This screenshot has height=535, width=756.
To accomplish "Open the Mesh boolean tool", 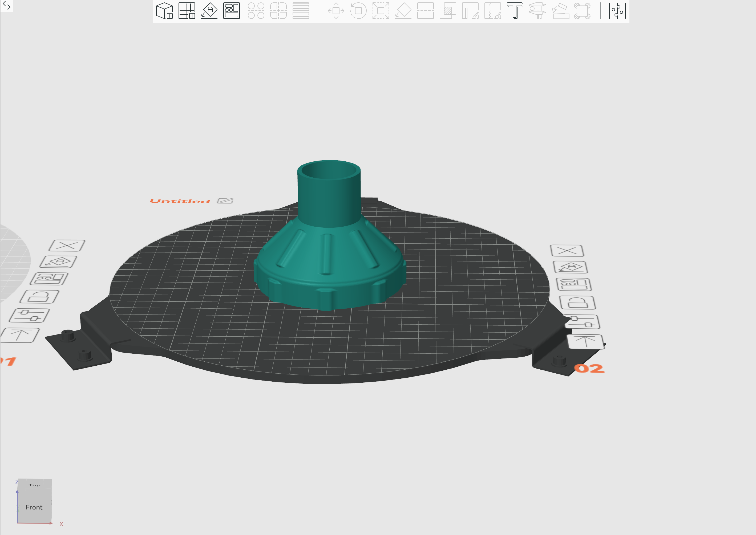I will click(448, 11).
